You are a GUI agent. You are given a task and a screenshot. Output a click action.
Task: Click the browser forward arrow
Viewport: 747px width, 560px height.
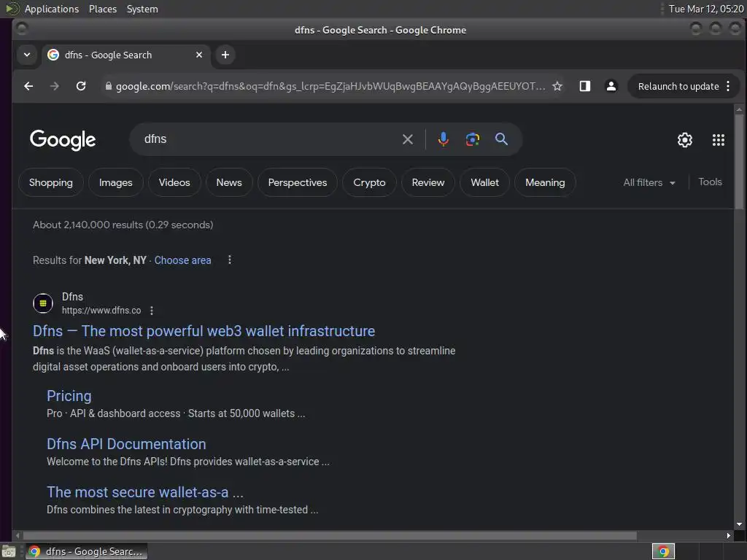(x=55, y=86)
